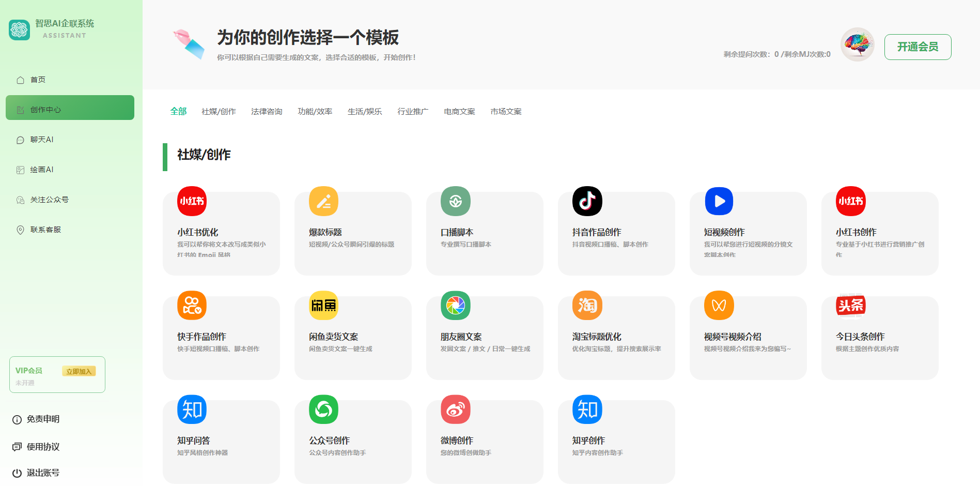Open the 知乎问答 blue icon

click(192, 409)
